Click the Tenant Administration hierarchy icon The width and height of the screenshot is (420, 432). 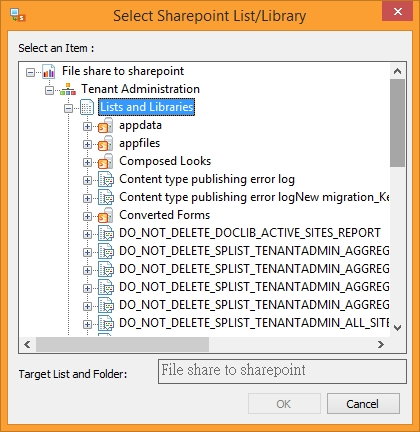(x=68, y=89)
